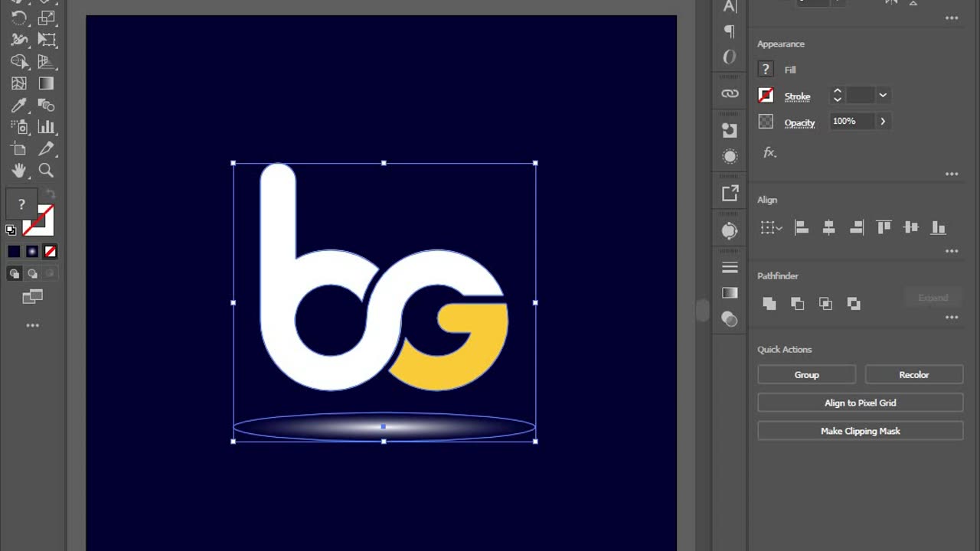The height and width of the screenshot is (551, 980).
Task: Click the Opacity 100% field
Action: click(x=852, y=121)
